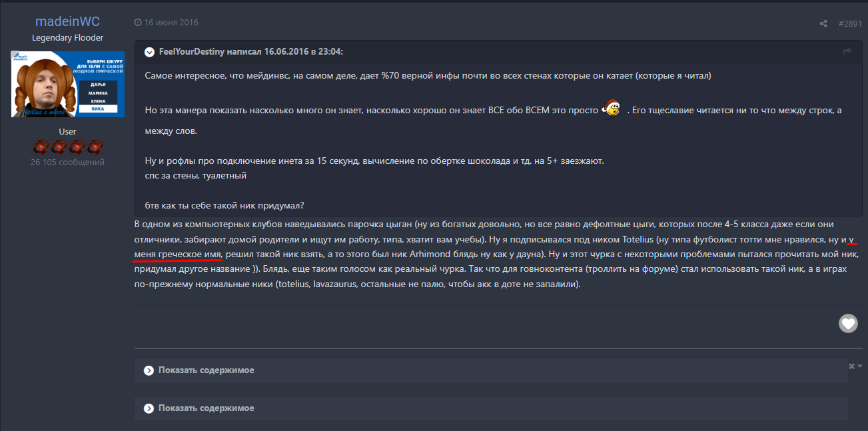
Task: Click the laughing Santa-hat smiley emoticon
Action: (612, 108)
